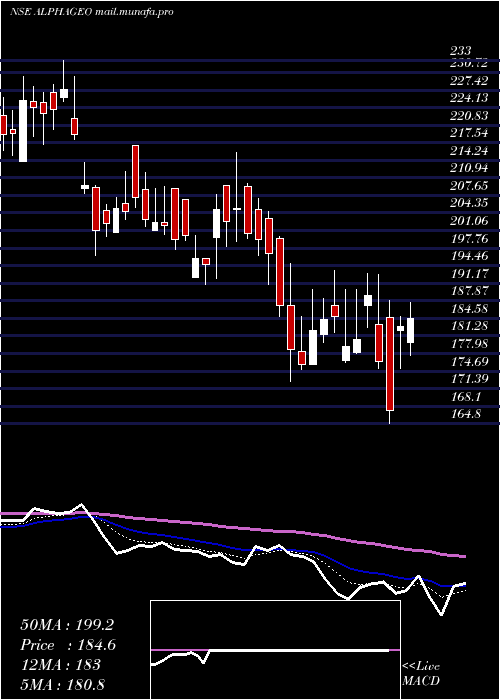Click the 201.06 price axis label
500x700 pixels.
[x=471, y=221]
